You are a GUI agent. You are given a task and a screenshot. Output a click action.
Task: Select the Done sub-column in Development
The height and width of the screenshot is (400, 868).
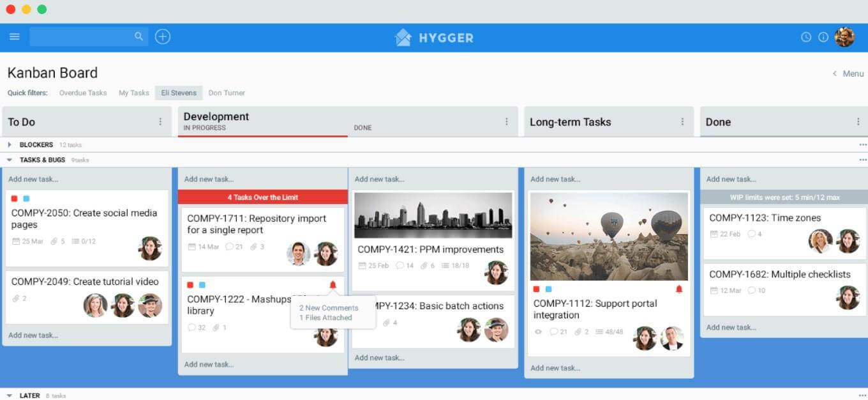(x=363, y=128)
